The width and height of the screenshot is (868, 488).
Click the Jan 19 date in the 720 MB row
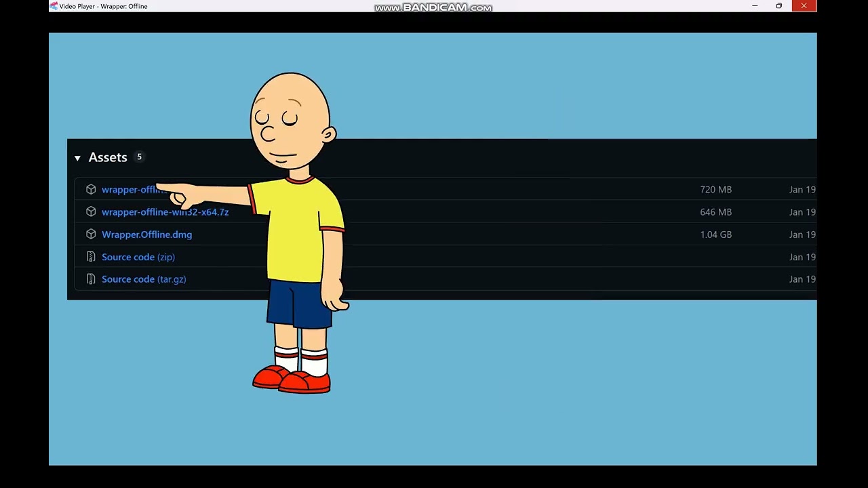pyautogui.click(x=802, y=190)
